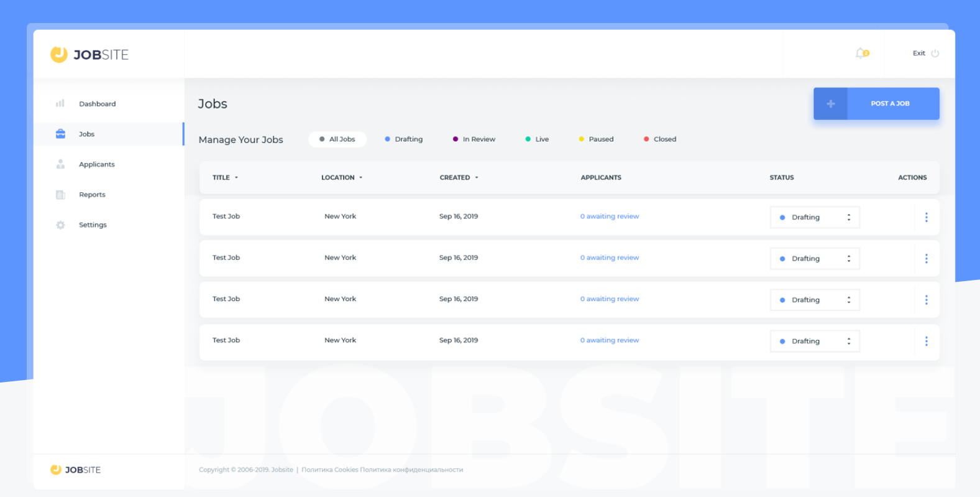Image resolution: width=980 pixels, height=497 pixels.
Task: Click Sep 16, 2019 in the third row
Action: point(459,299)
